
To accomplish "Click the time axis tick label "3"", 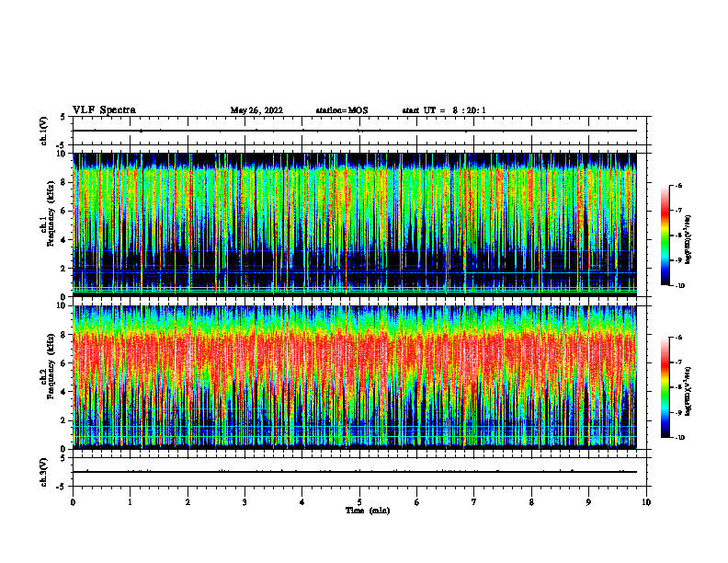I will click(245, 502).
